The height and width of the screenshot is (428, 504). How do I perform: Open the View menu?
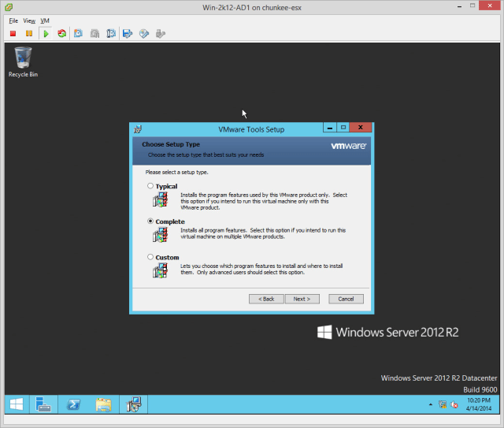[x=29, y=21]
